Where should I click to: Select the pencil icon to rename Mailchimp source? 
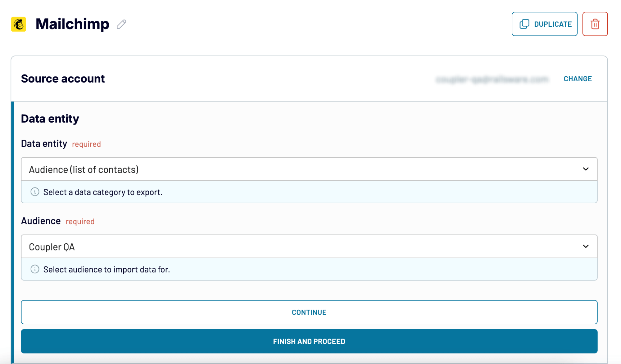[121, 24]
